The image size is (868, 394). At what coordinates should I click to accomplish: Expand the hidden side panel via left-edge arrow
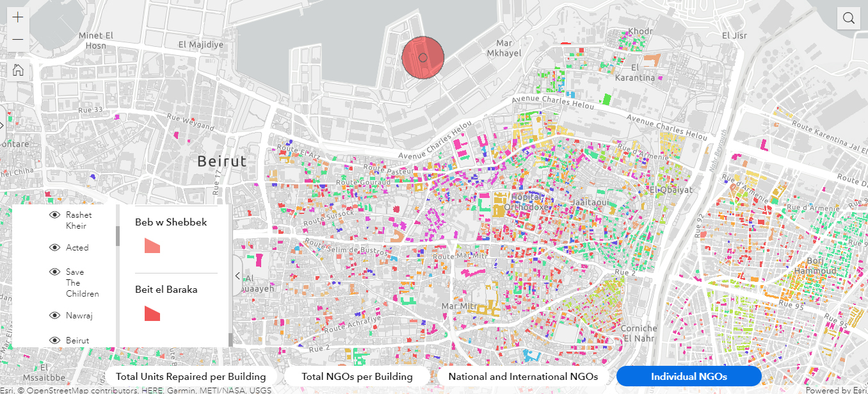[x=2, y=126]
